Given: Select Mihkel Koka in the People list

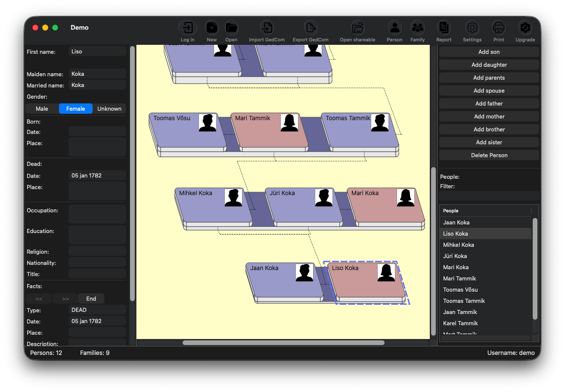Looking at the screenshot, I should [458, 245].
